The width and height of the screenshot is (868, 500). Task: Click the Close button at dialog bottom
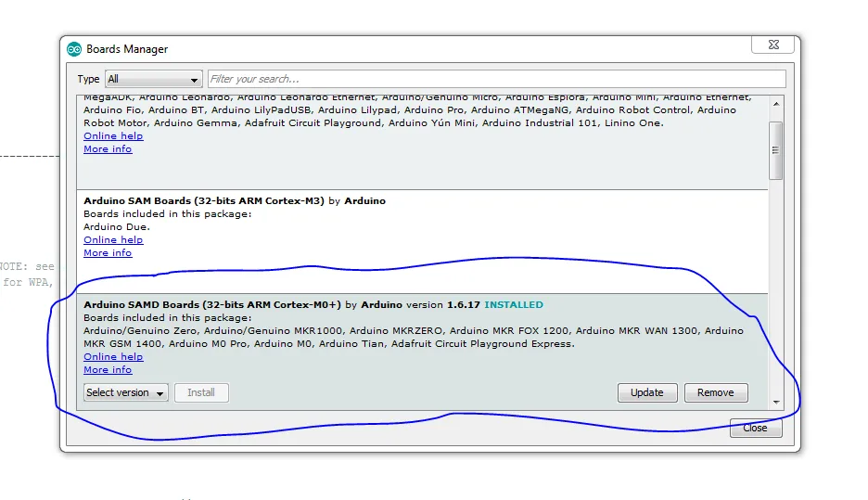tap(756, 428)
